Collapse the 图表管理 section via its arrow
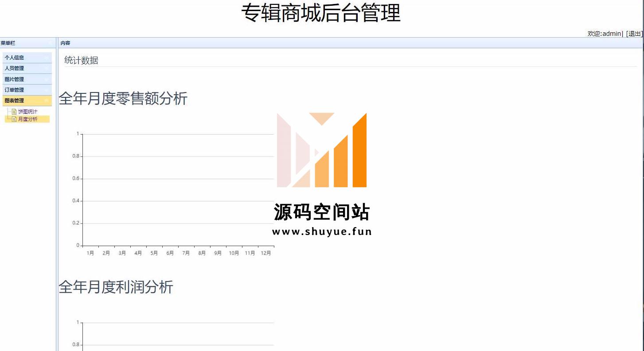 tap(47, 100)
